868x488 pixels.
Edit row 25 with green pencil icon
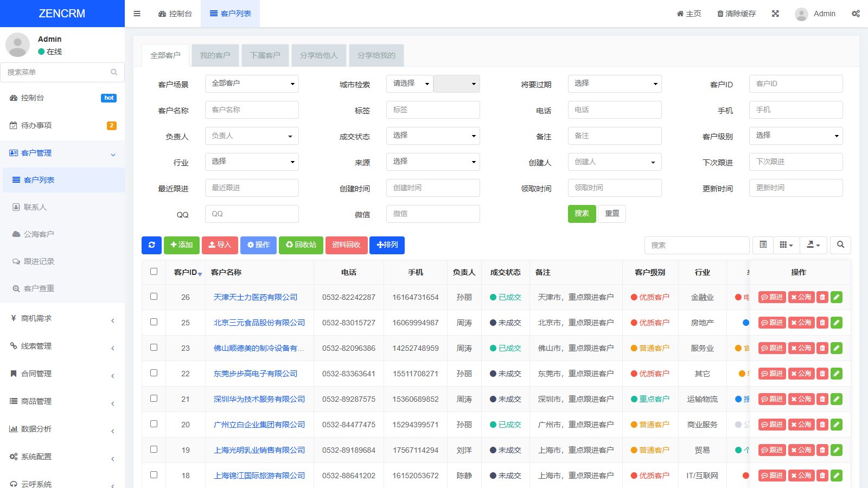tap(837, 323)
